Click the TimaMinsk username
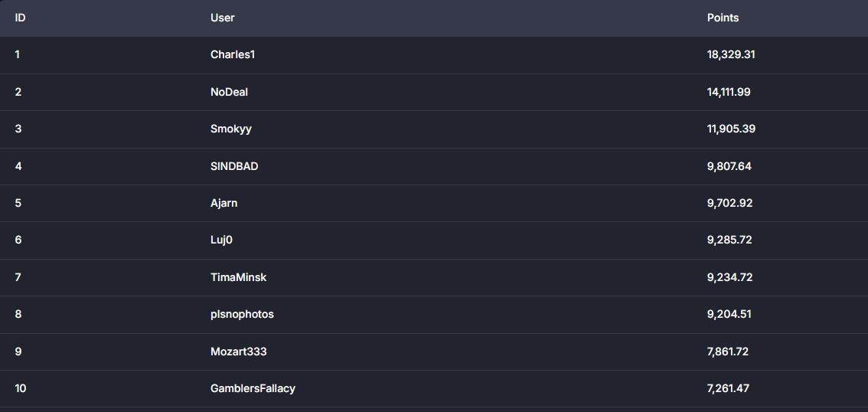 [238, 277]
